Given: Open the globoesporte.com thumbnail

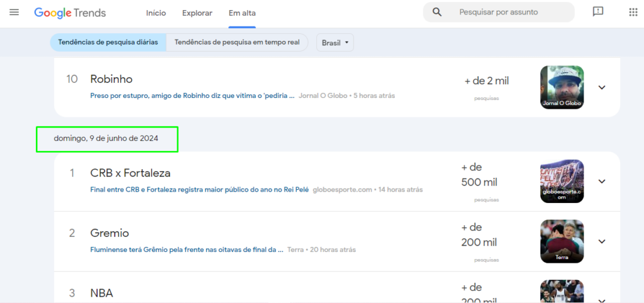Looking at the screenshot, I should point(562,181).
